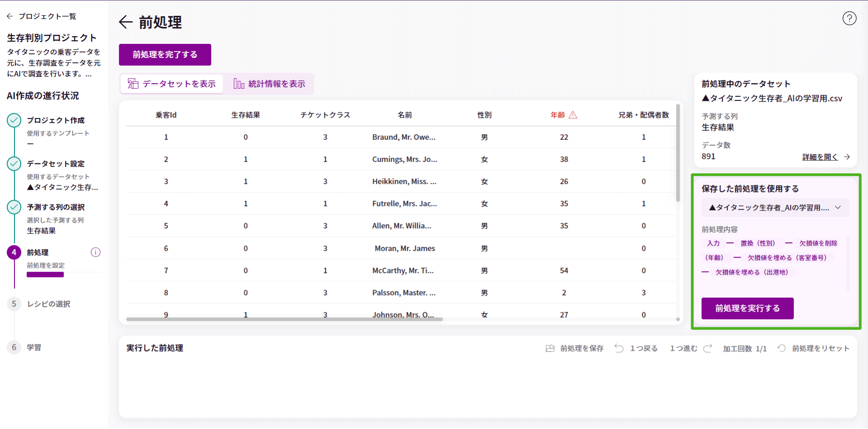The height and width of the screenshot is (429, 868).
Task: Click the reset icon by 前処理をリセット
Action: click(781, 348)
